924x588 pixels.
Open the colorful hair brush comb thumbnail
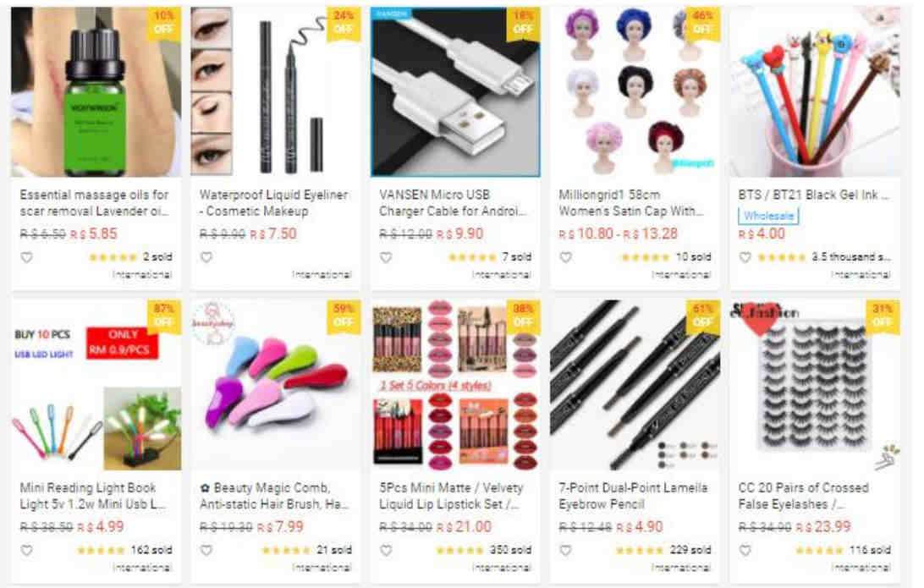point(276,385)
